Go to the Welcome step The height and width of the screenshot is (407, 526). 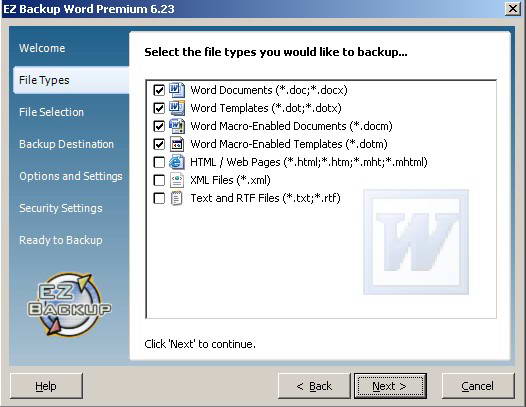tap(42, 48)
